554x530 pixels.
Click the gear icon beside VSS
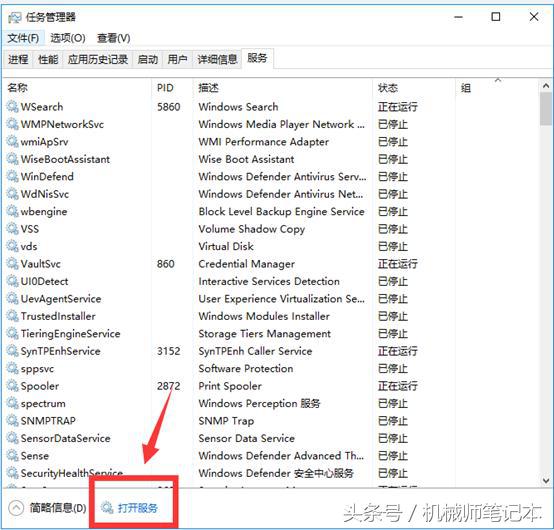[12, 229]
